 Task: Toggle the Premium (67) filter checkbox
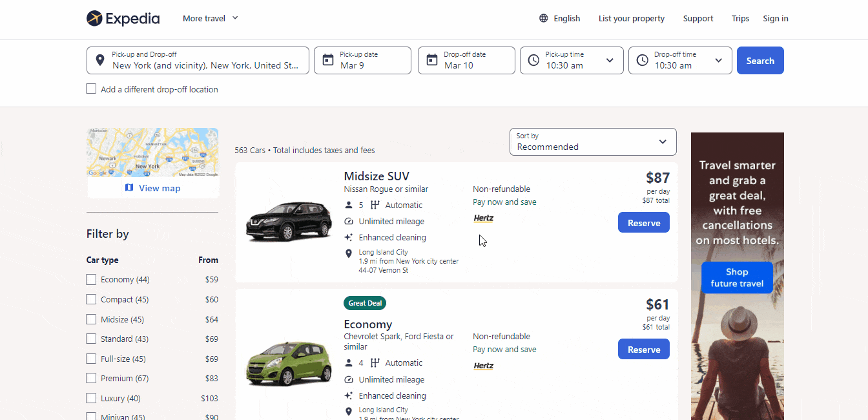point(91,378)
